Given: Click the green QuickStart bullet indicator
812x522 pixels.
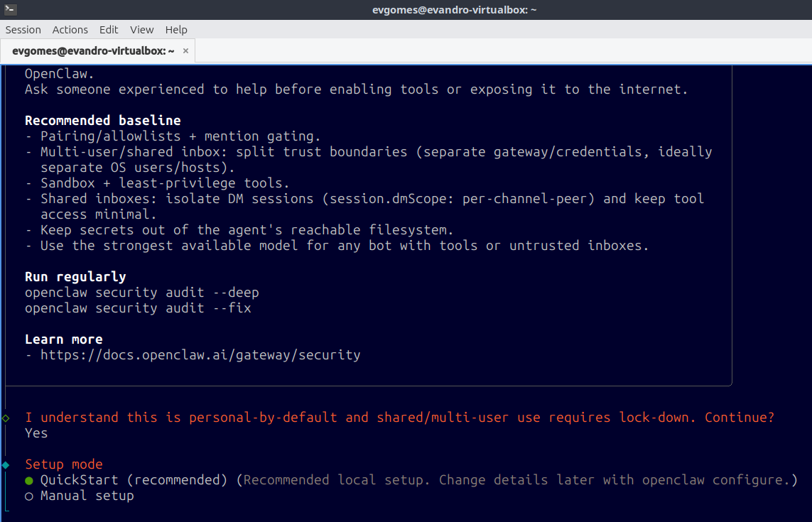Looking at the screenshot, I should tap(29, 481).
